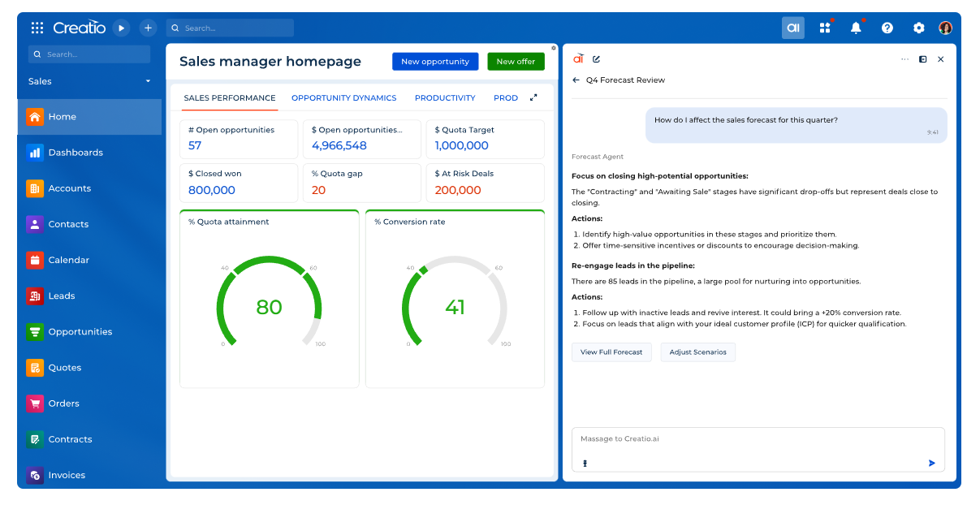Open the app launcher grid icon

point(825,27)
